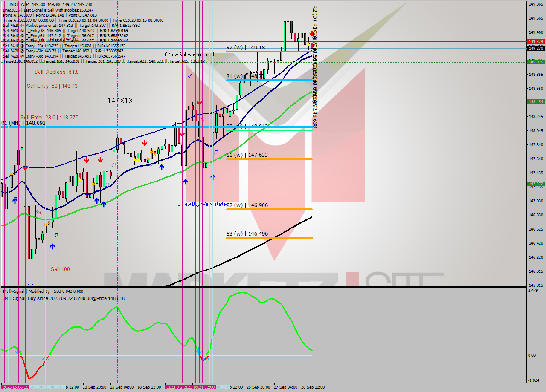
Task: Click the 'R1 (MN) | 148.092' label
Action: click(23, 123)
